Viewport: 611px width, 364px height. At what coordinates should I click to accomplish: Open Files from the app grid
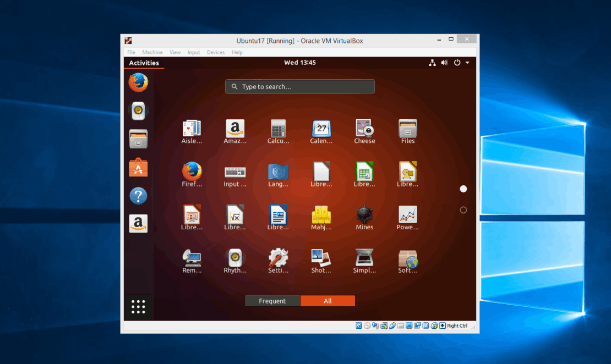click(x=407, y=132)
